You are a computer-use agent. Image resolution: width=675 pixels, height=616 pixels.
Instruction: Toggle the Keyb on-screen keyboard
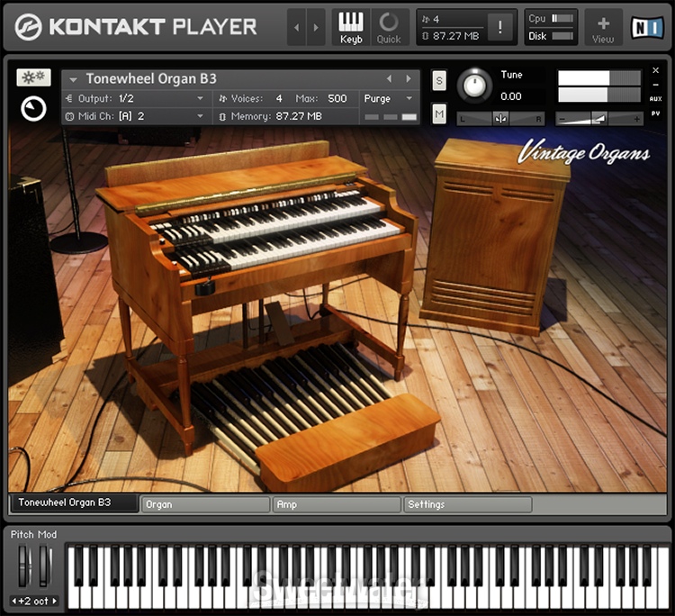pyautogui.click(x=351, y=28)
